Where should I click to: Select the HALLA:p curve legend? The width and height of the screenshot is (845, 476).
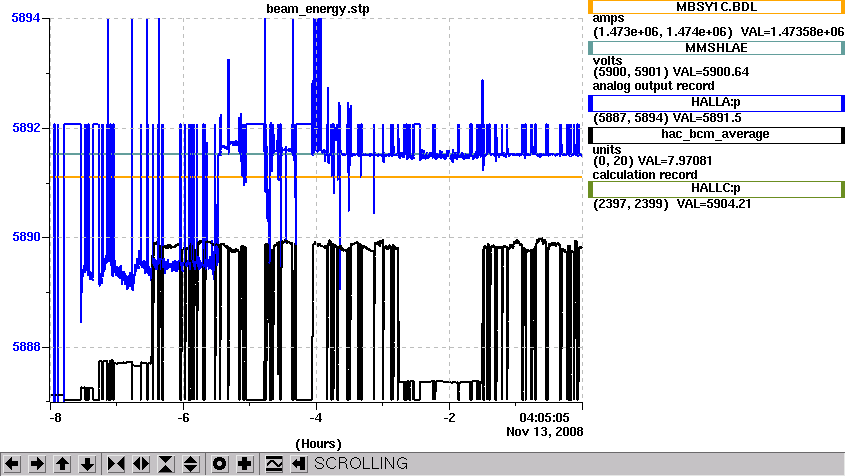716,102
